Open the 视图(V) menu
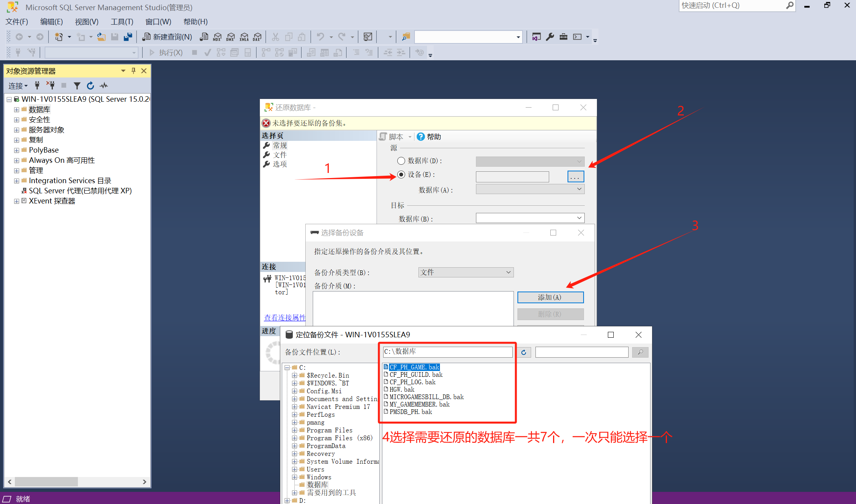 click(87, 22)
